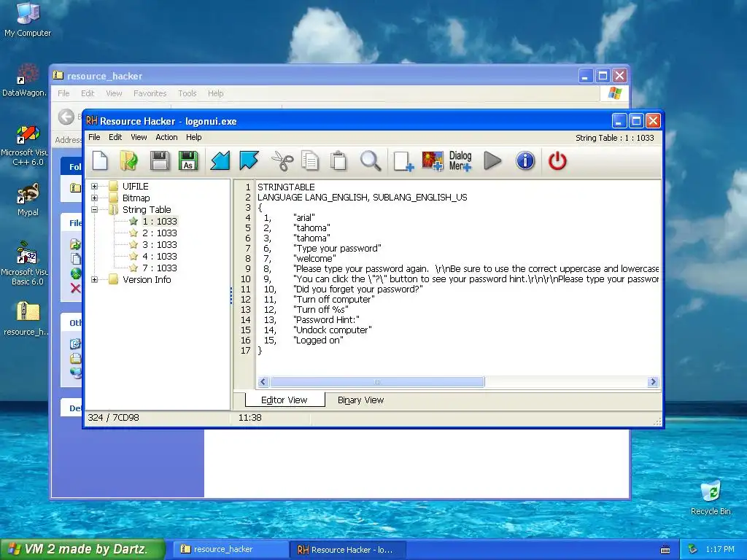Expand the Version Info tree node
Viewport: 747px width, 560px height.
click(x=94, y=279)
